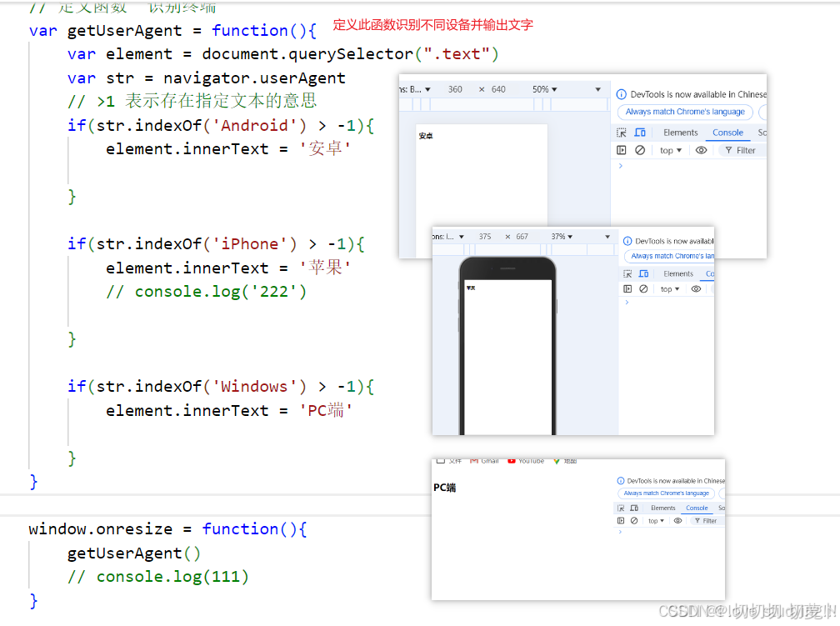Open top context dropdown in PC端 DevTools
840x626 pixels.
(x=656, y=521)
